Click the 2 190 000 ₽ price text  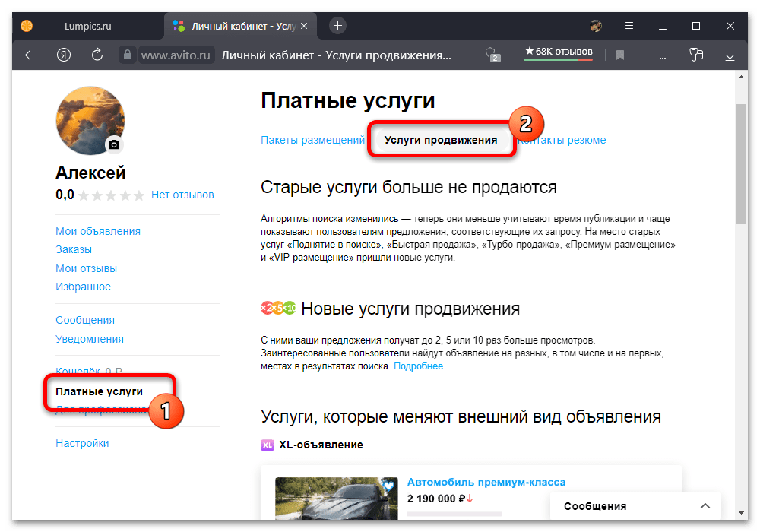click(x=436, y=499)
